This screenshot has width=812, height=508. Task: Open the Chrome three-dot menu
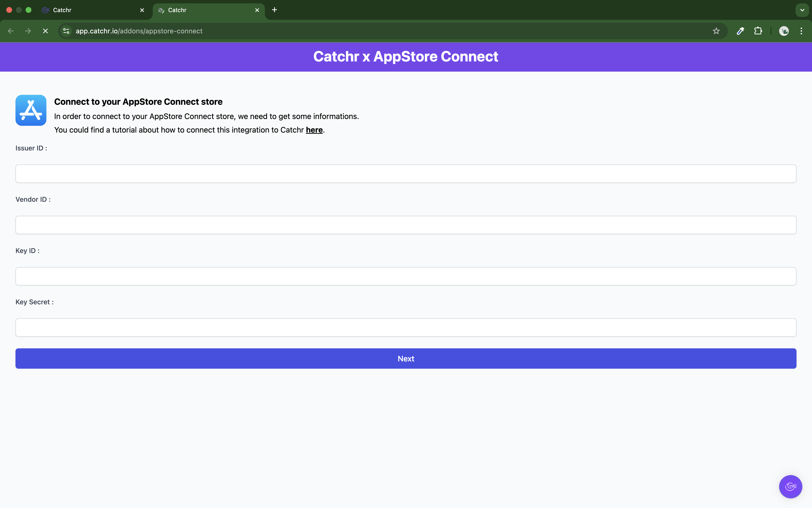(x=801, y=31)
